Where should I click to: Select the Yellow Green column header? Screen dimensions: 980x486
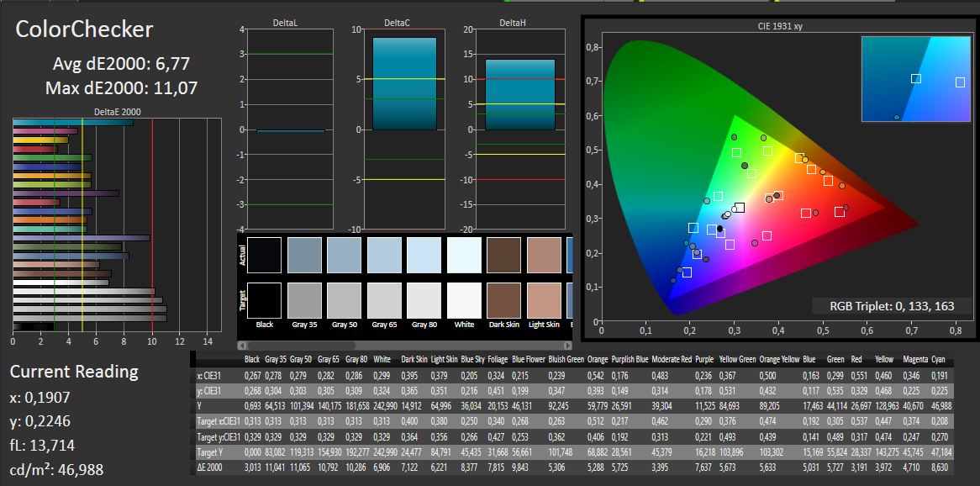[737, 360]
